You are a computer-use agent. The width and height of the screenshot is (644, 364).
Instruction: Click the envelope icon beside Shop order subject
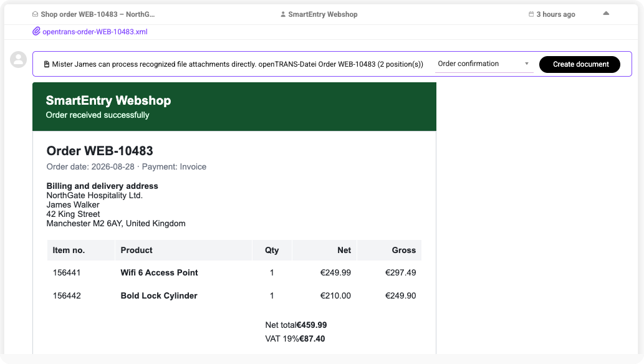pyautogui.click(x=36, y=14)
